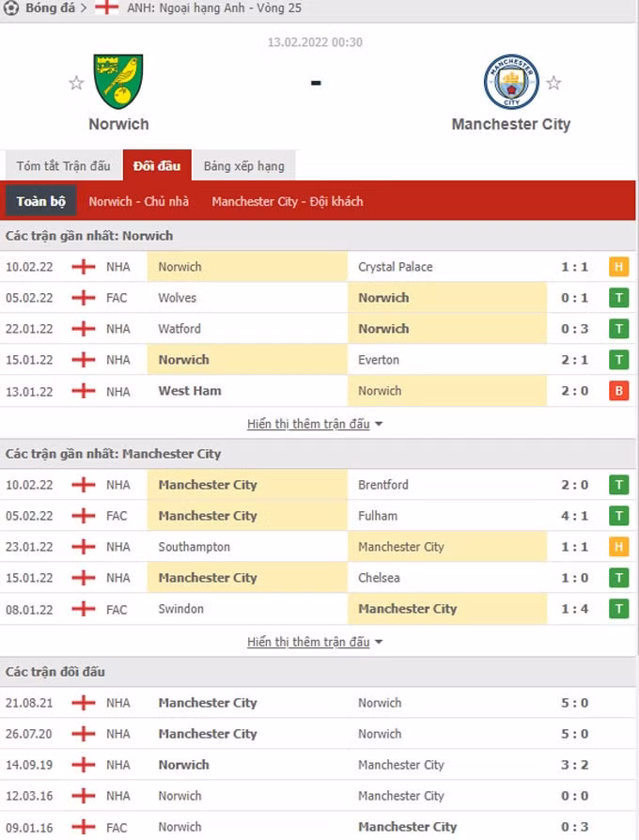Click flag icon in 08.01.22 Swindon row
The image size is (639, 840).
click(84, 609)
